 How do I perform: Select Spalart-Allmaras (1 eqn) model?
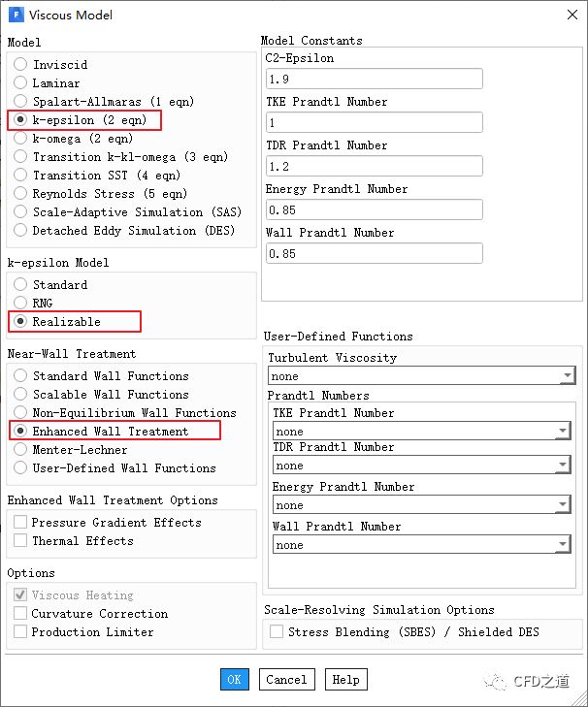20,102
